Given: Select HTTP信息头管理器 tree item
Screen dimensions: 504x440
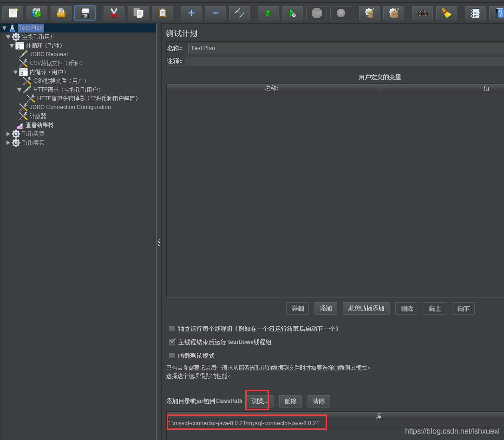Looking at the screenshot, I should tap(88, 98).
